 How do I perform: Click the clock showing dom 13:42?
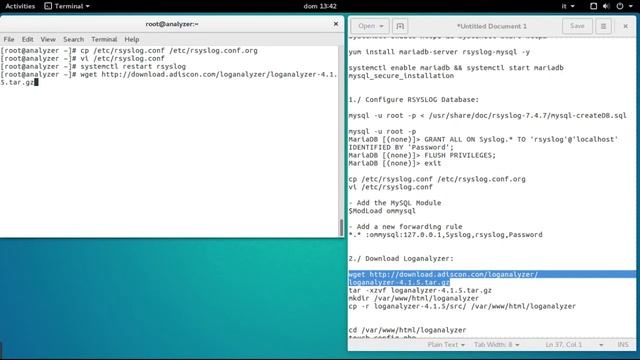pos(320,6)
